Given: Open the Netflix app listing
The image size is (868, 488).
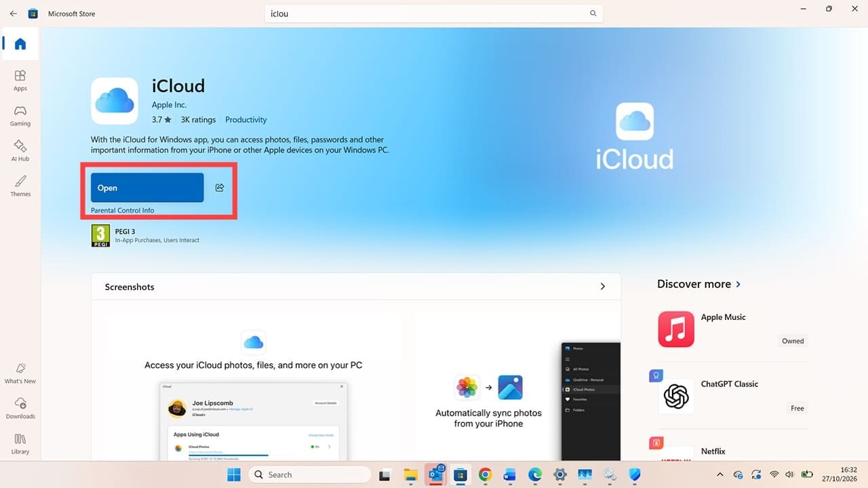Looking at the screenshot, I should pos(732,449).
